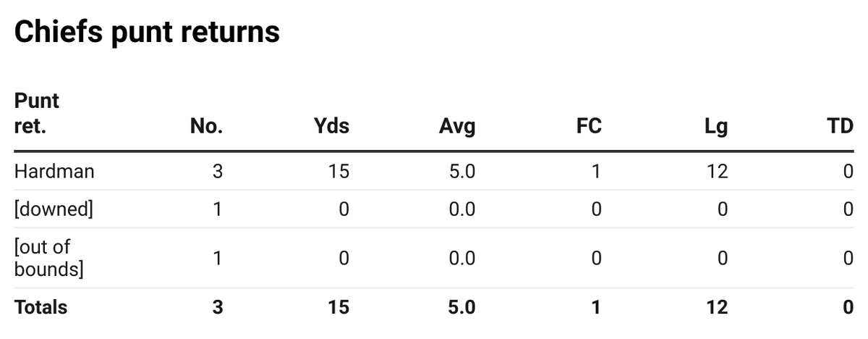Click the Totals yards value 15

[338, 307]
